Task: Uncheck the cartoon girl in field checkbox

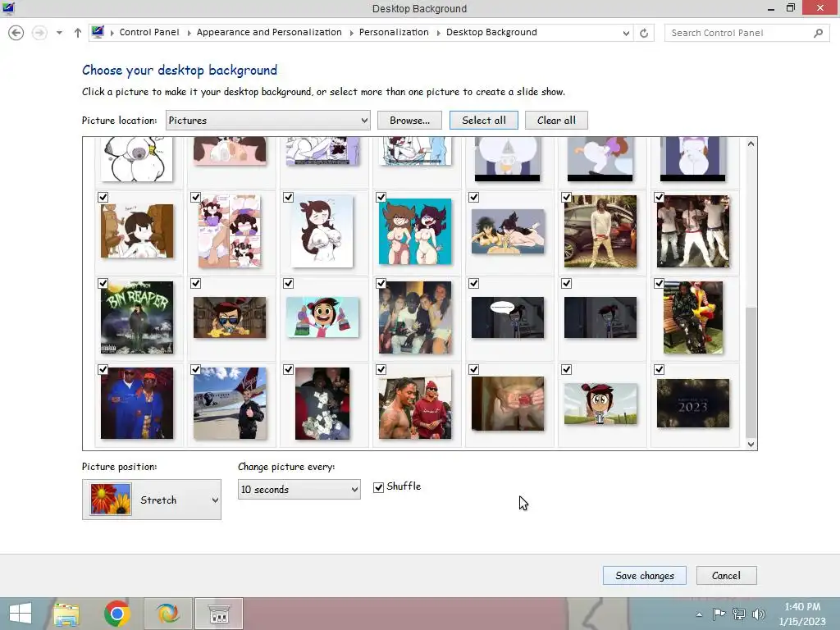Action: [x=566, y=370]
